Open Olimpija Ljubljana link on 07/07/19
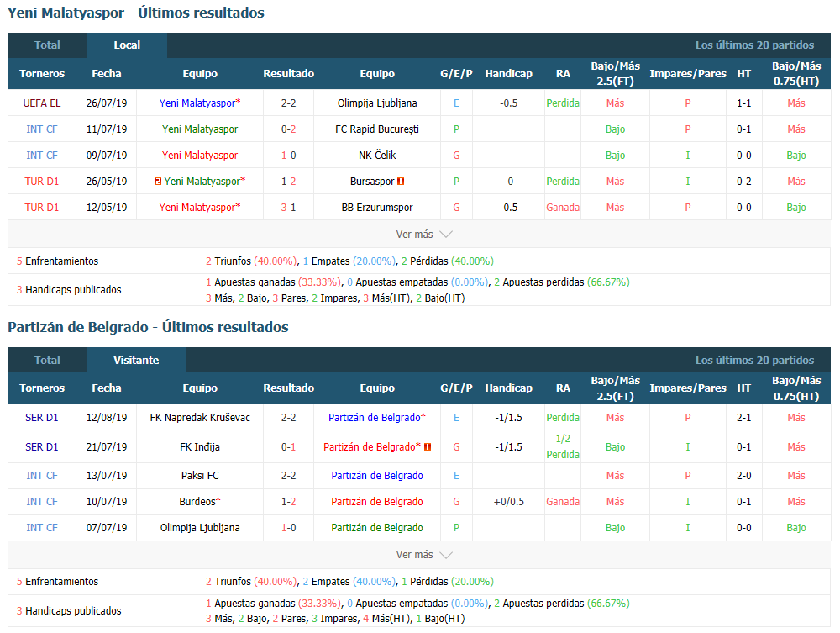The width and height of the screenshot is (840, 633). pyautogui.click(x=200, y=528)
